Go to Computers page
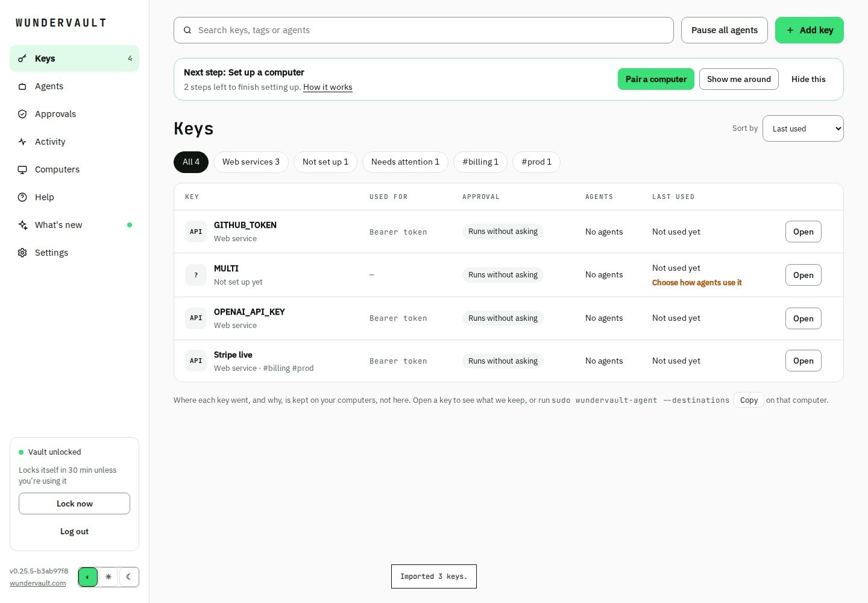Screen dimensions: 868x603 [74, 169]
